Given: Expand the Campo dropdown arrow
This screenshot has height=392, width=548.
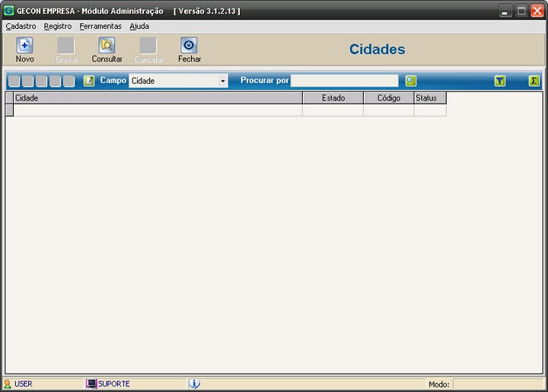Looking at the screenshot, I should pyautogui.click(x=222, y=81).
